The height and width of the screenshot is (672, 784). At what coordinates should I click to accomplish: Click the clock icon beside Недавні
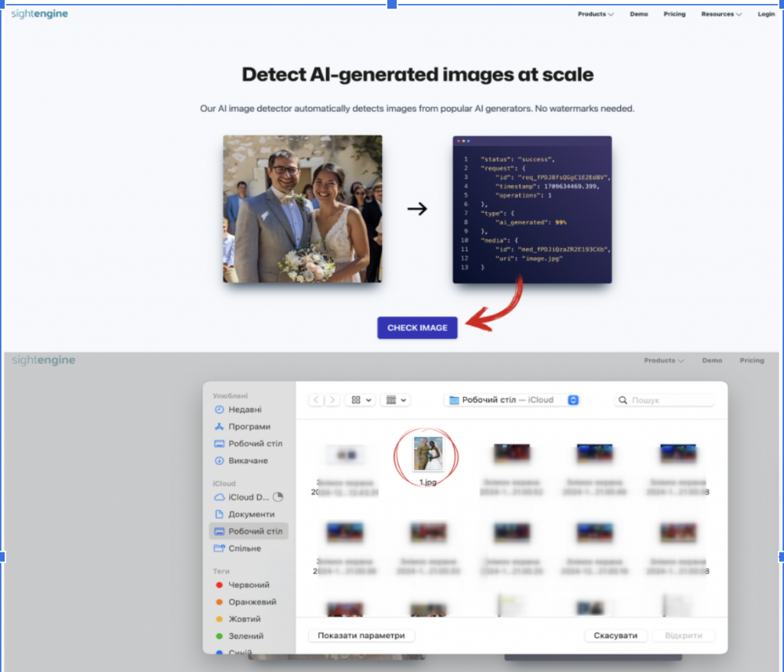point(219,409)
